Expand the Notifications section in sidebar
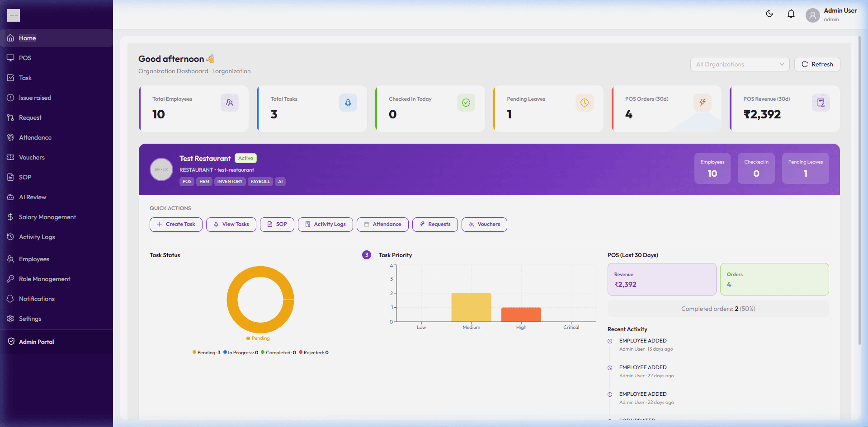The height and width of the screenshot is (427, 868). (x=36, y=299)
